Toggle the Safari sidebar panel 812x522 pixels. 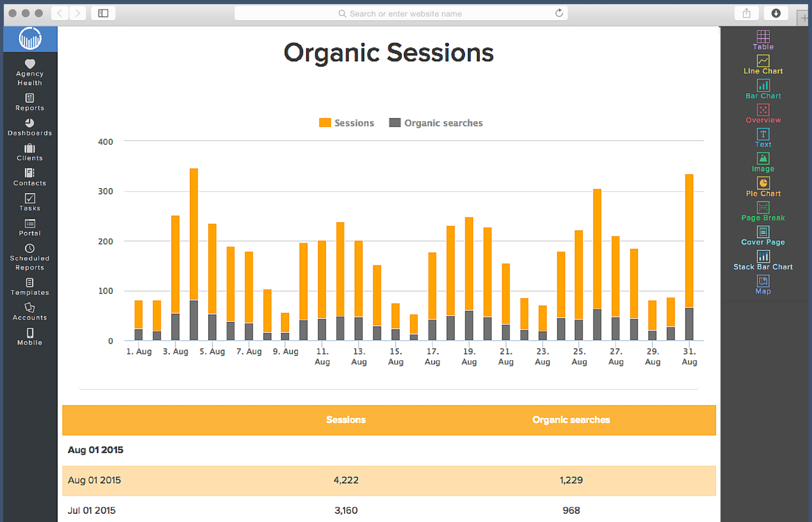pos(103,13)
